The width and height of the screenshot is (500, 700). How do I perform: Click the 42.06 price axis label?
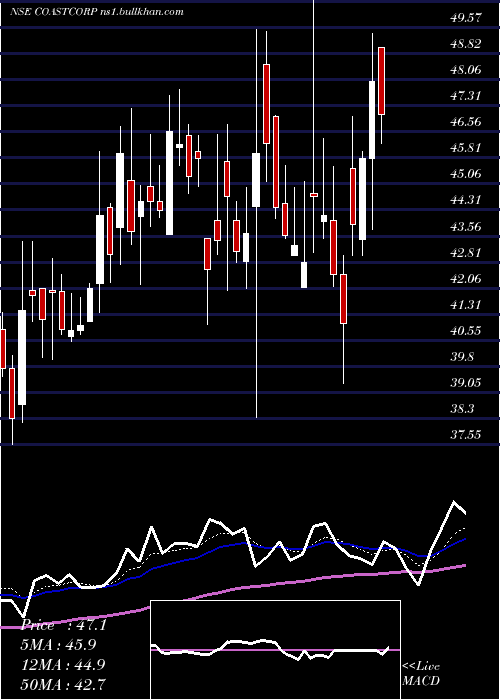pos(466,279)
